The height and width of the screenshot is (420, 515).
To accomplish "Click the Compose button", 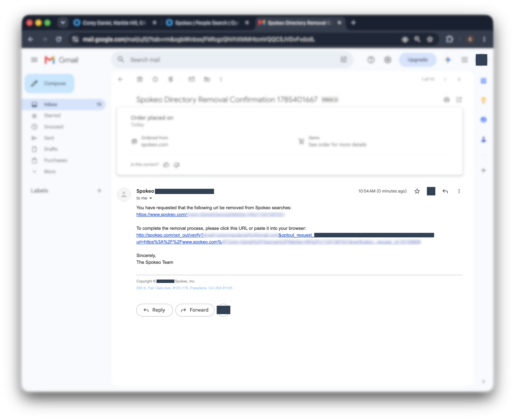I will (49, 84).
